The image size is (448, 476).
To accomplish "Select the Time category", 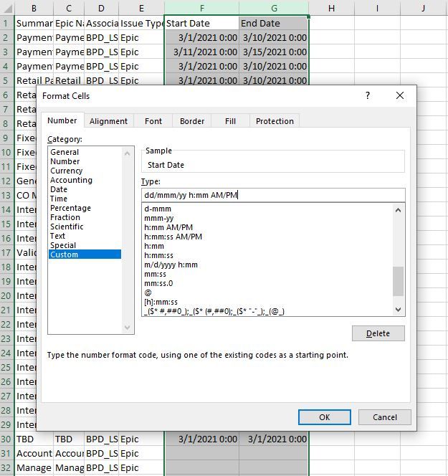I will click(85, 199).
